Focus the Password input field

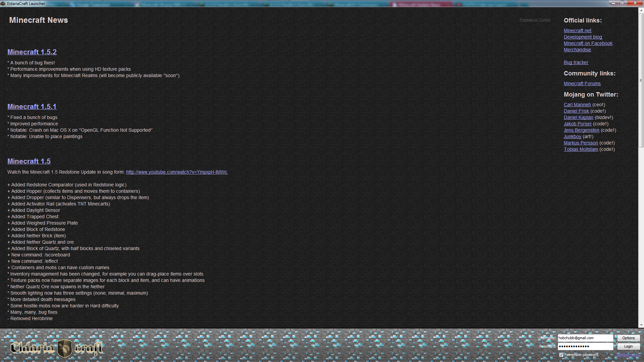point(585,346)
